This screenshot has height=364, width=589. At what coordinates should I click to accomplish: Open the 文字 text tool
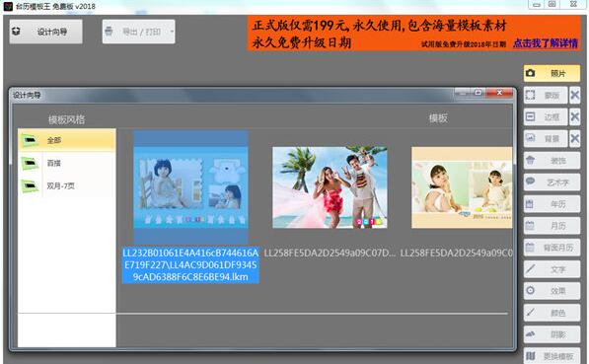552,269
